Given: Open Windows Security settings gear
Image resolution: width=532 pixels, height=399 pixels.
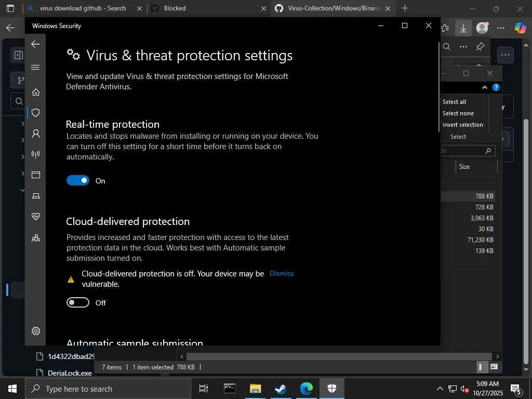Looking at the screenshot, I should tap(36, 331).
